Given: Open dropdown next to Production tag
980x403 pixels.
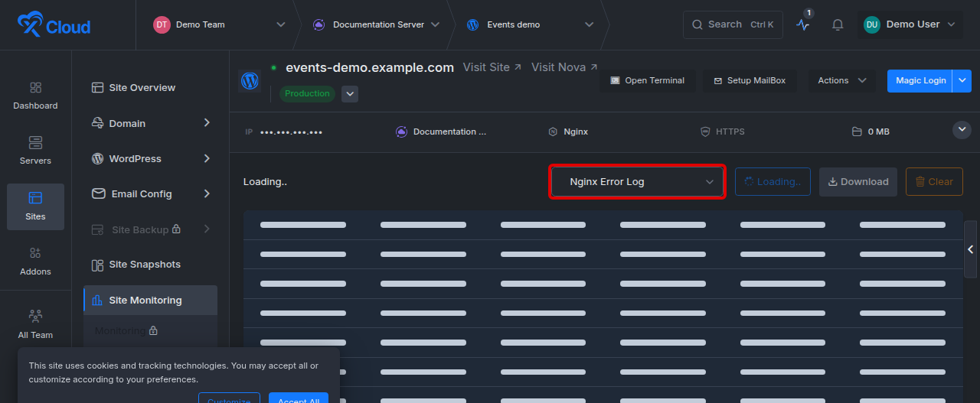Looking at the screenshot, I should 349,94.
